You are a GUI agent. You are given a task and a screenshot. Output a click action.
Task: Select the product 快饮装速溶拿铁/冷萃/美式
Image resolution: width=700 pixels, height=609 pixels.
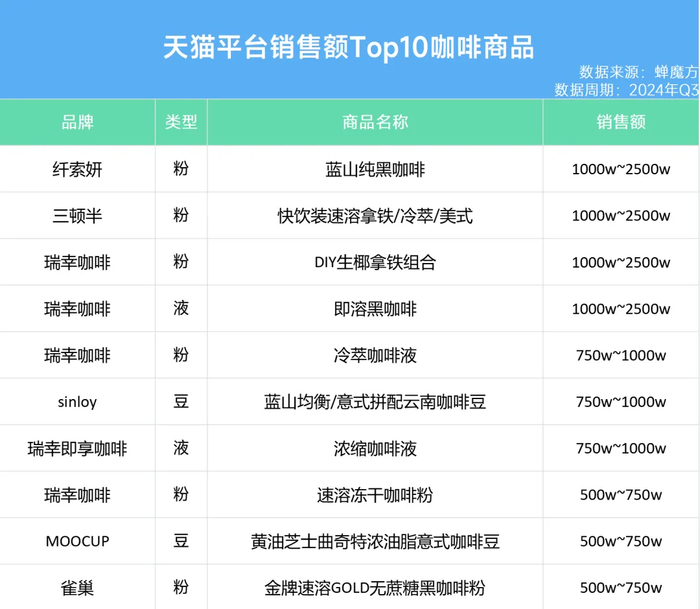click(375, 216)
